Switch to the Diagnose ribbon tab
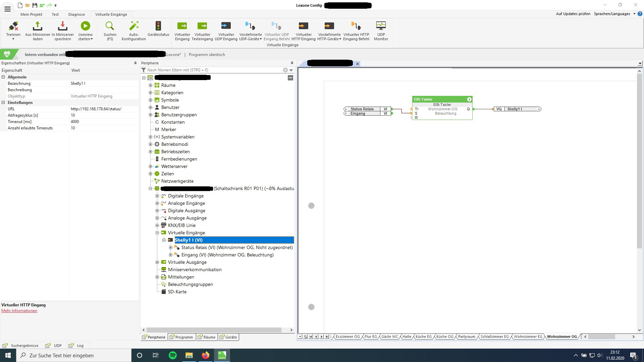The image size is (644, 362). (76, 14)
